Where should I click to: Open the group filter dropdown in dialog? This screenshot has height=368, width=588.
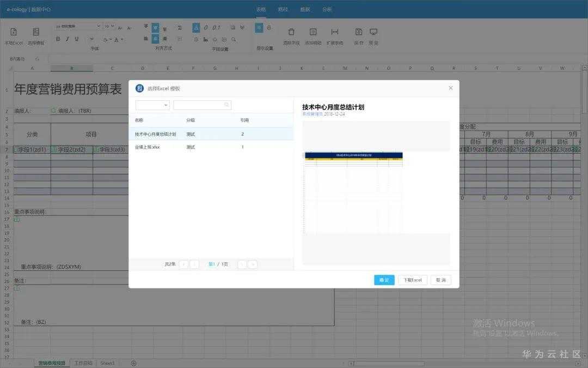coord(152,105)
